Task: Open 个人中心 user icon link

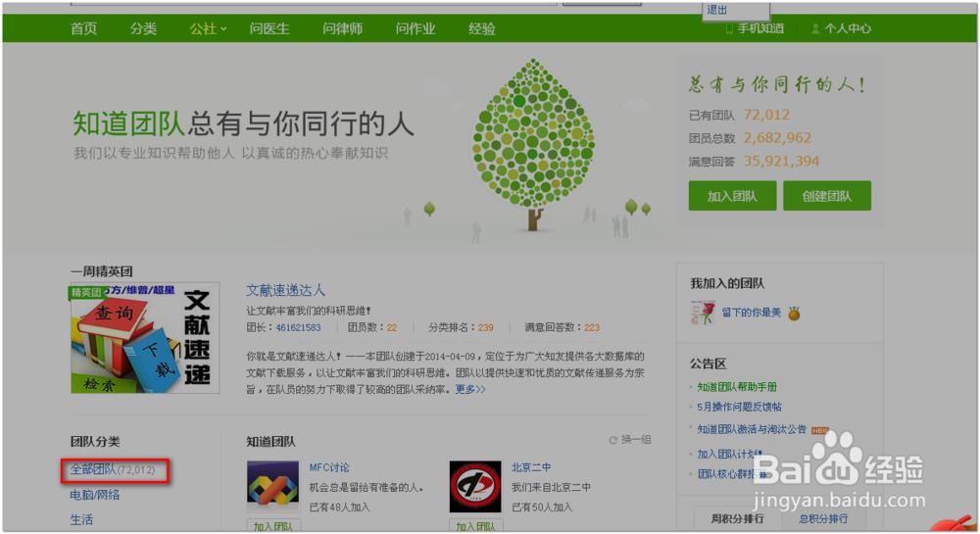Action: coord(841,28)
